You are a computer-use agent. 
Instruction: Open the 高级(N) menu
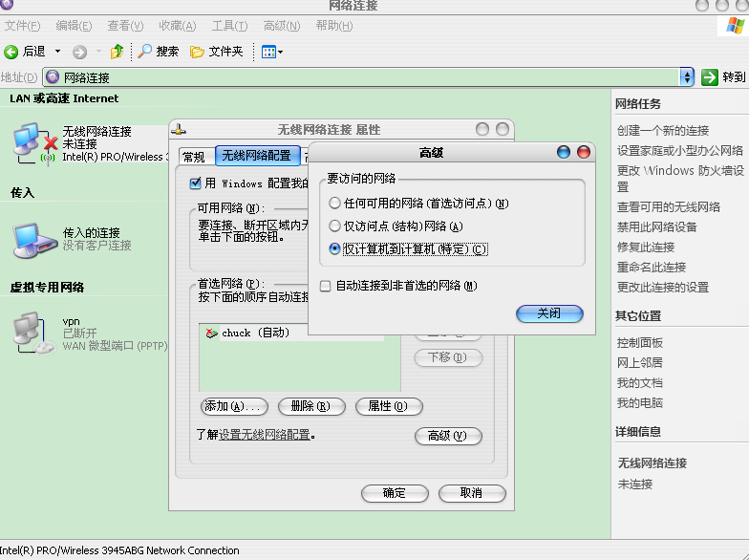281,26
